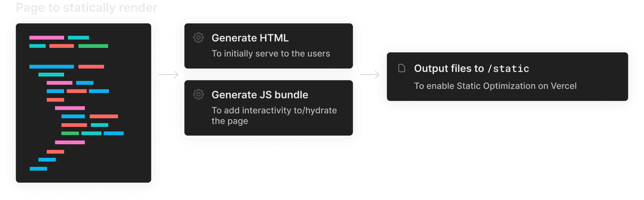
Task: Click the teal bar next to the top pink bar
Action: tap(78, 38)
